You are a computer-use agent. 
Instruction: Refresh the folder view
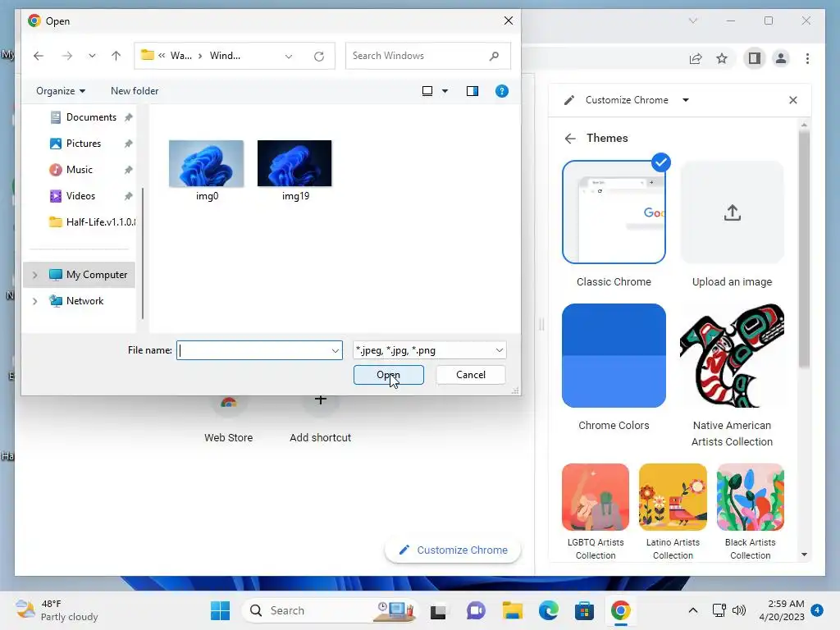(319, 57)
